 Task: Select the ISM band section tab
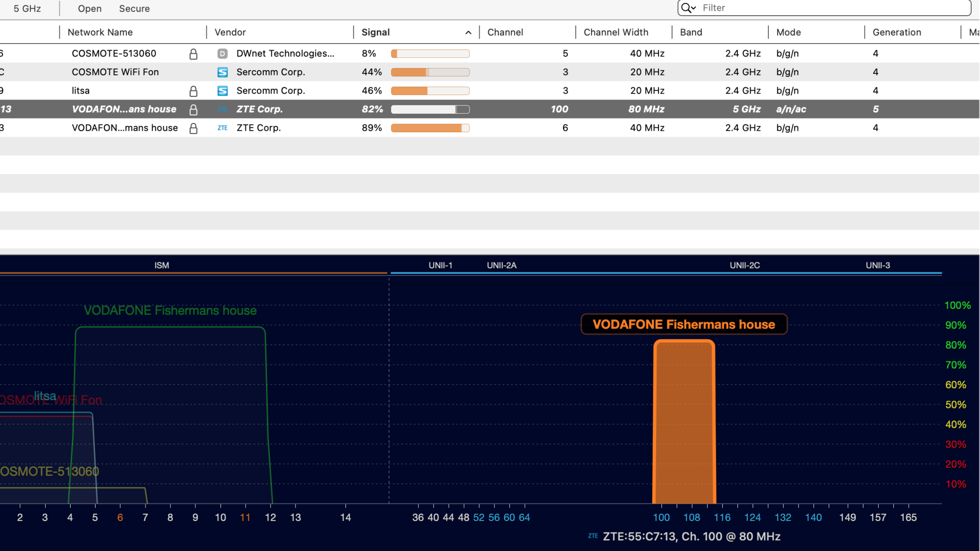coord(162,265)
